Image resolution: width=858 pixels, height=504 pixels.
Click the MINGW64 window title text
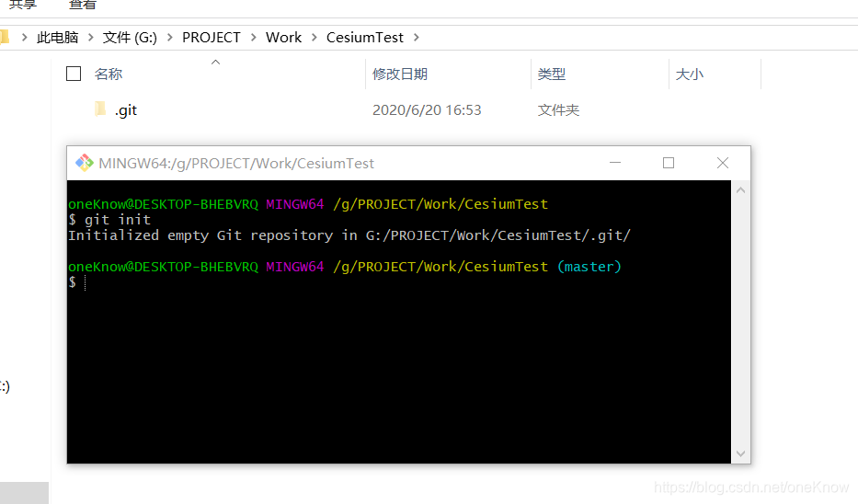click(236, 163)
